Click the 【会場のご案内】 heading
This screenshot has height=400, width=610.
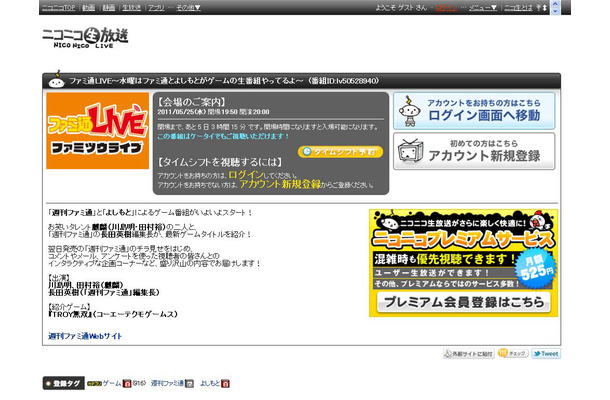191,102
